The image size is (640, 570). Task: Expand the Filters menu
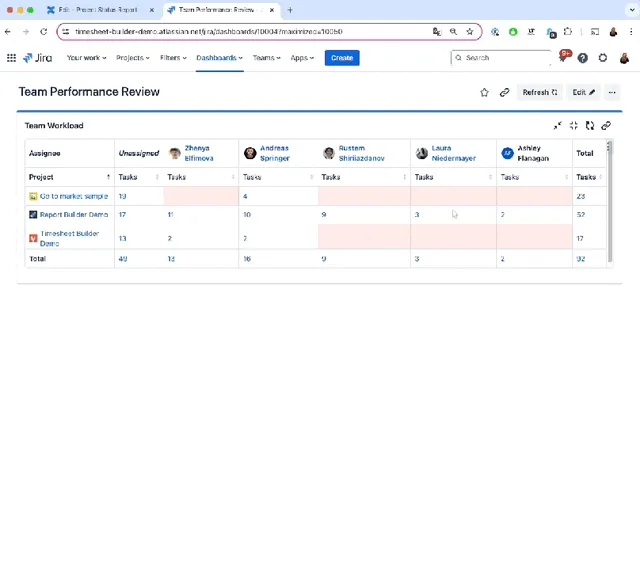[173, 58]
